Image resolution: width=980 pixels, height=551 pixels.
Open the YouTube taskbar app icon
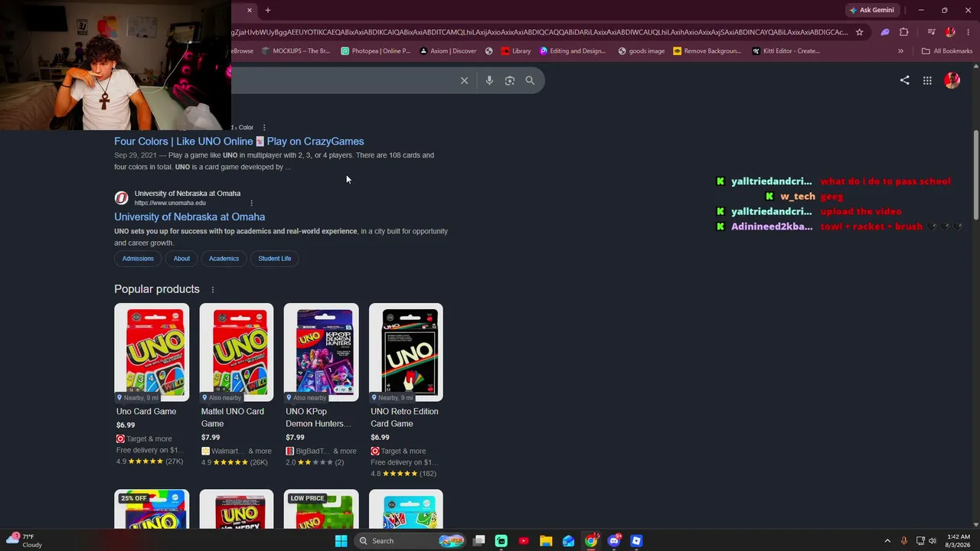coord(524,541)
